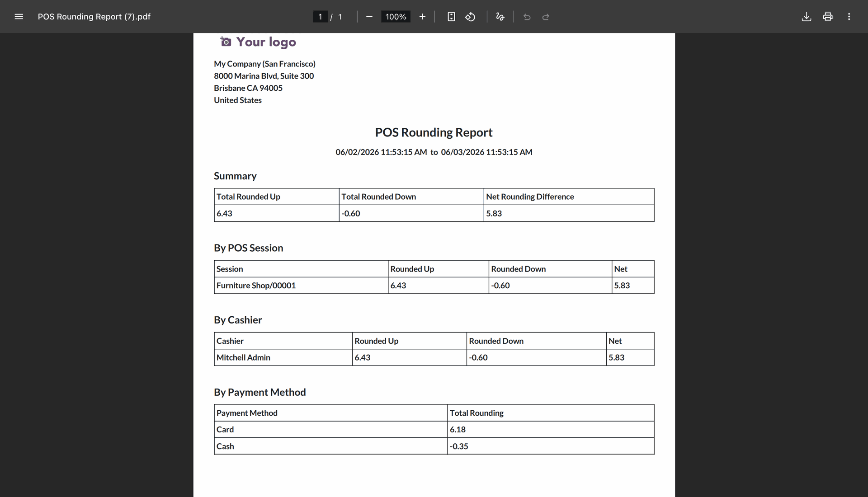868x497 pixels.
Task: Undo the last annotation
Action: pos(527,17)
